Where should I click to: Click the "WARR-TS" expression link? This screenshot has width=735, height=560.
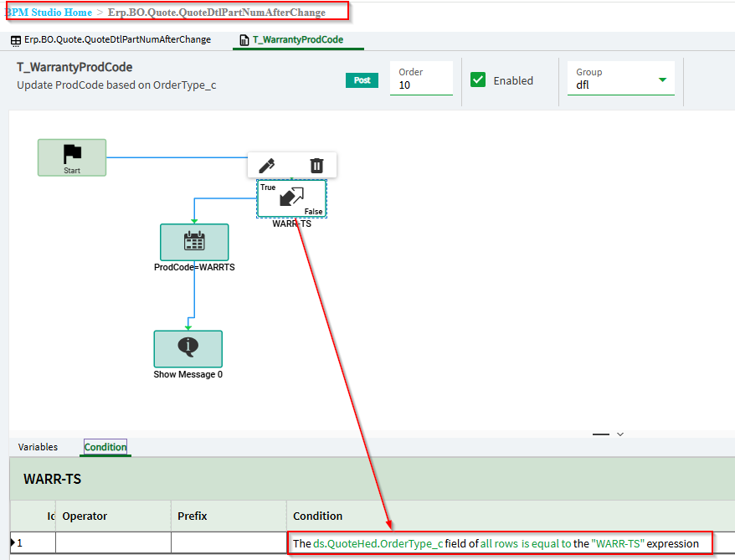click(618, 543)
